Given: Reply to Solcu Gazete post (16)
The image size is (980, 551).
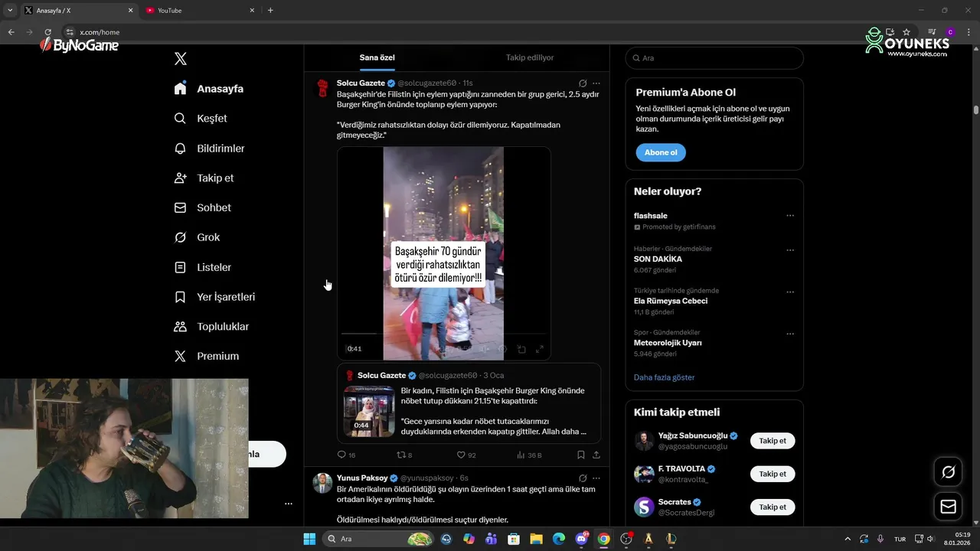Looking at the screenshot, I should tap(347, 455).
